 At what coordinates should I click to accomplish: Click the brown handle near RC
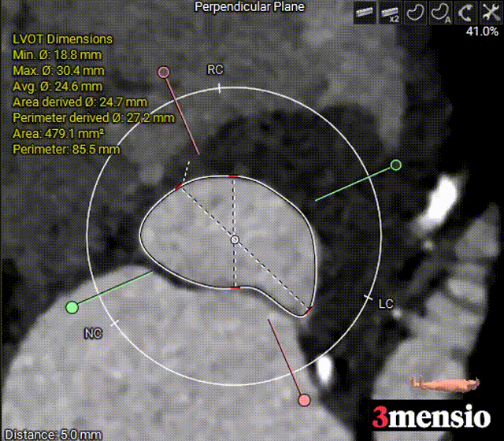164,72
